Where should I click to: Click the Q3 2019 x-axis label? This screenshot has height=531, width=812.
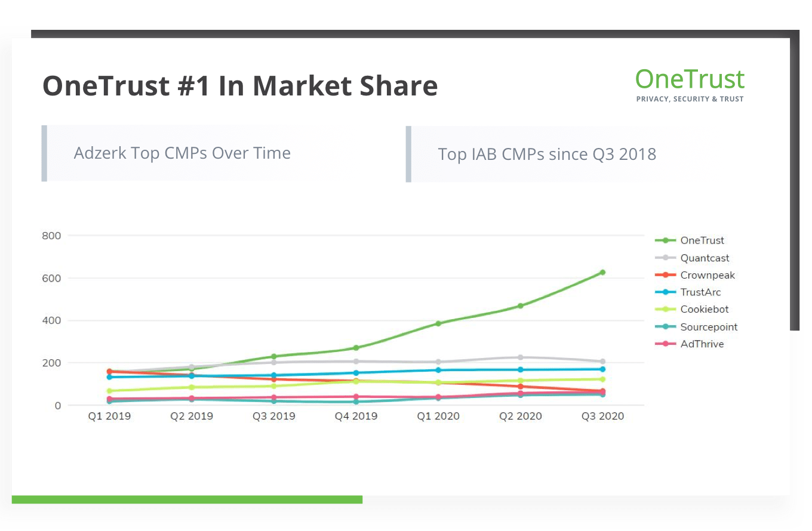pos(273,416)
